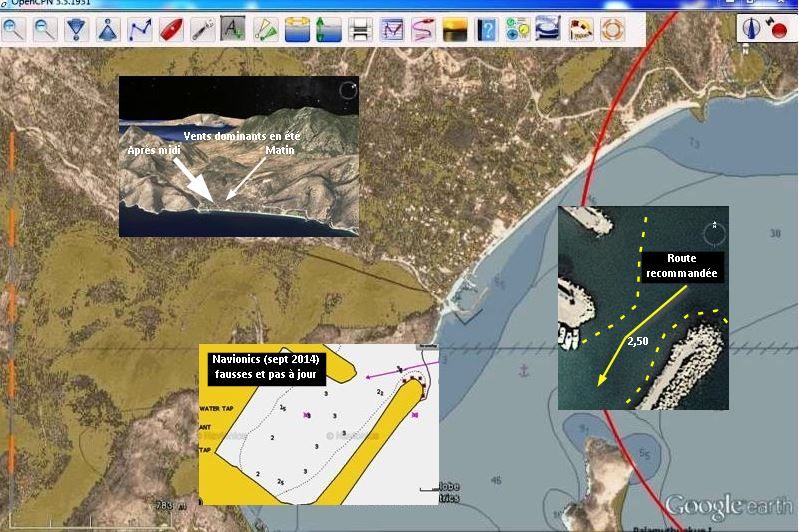Click the 'Vents dominants en été' text
This screenshot has height=532, width=799.
[242, 136]
